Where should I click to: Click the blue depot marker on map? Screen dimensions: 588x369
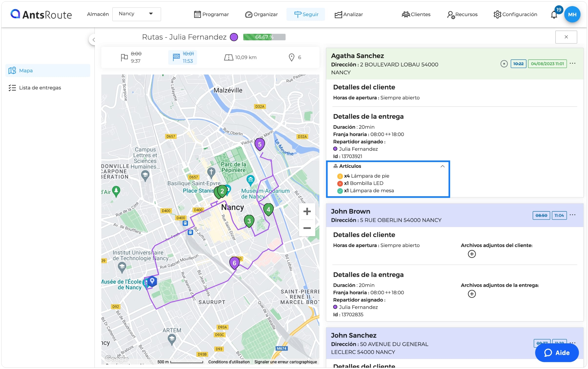[152, 281]
